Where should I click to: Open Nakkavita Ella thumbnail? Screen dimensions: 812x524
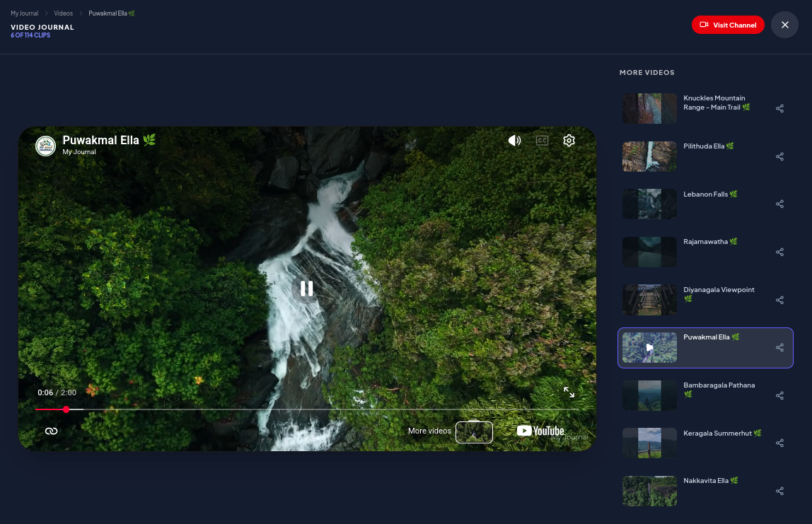(649, 491)
